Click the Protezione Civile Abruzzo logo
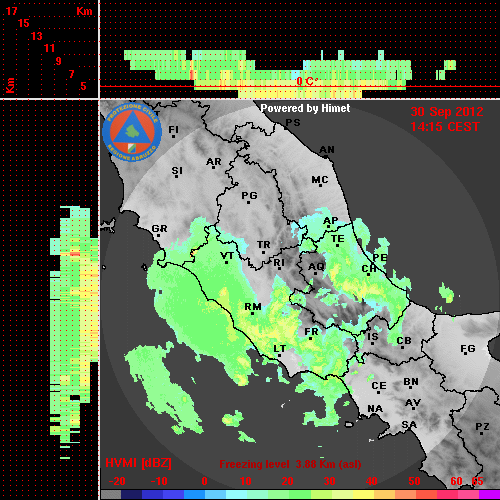The width and height of the screenshot is (500, 500). point(132,132)
